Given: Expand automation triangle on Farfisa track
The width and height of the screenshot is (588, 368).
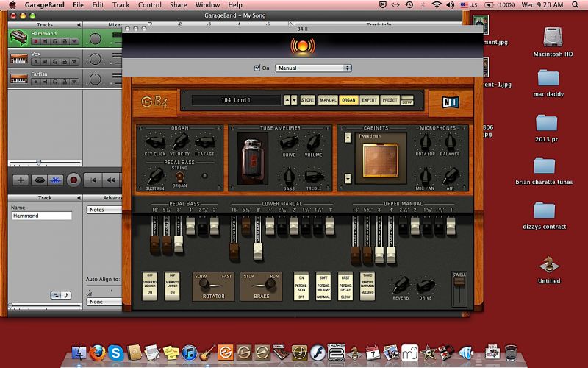Looking at the screenshot, I should [x=74, y=82].
